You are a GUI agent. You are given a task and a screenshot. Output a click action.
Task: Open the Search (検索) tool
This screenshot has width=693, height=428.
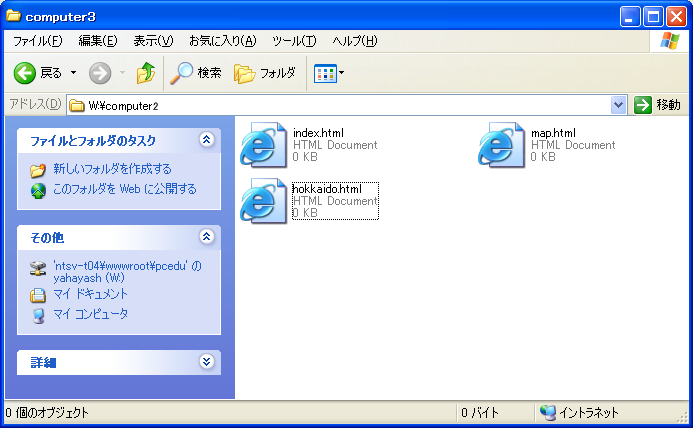(x=196, y=73)
